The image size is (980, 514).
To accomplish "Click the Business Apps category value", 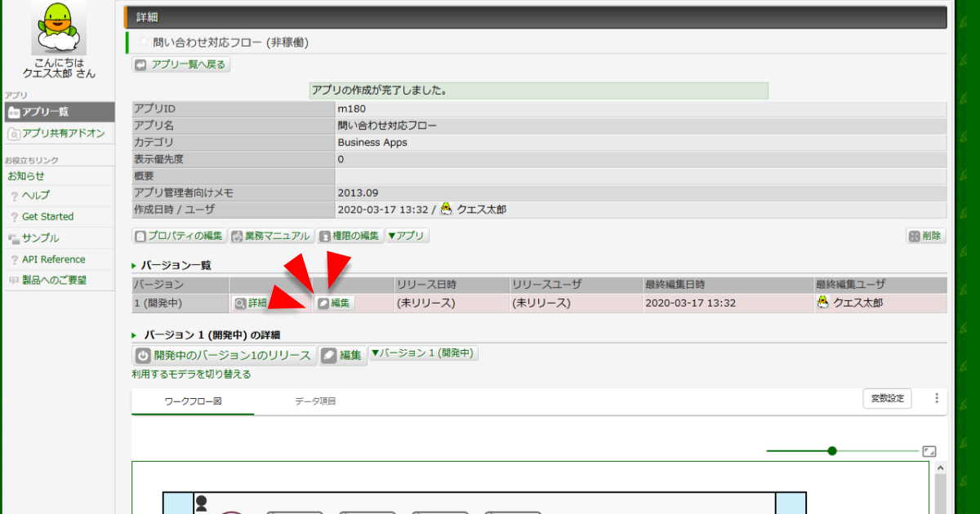I will pyautogui.click(x=372, y=142).
